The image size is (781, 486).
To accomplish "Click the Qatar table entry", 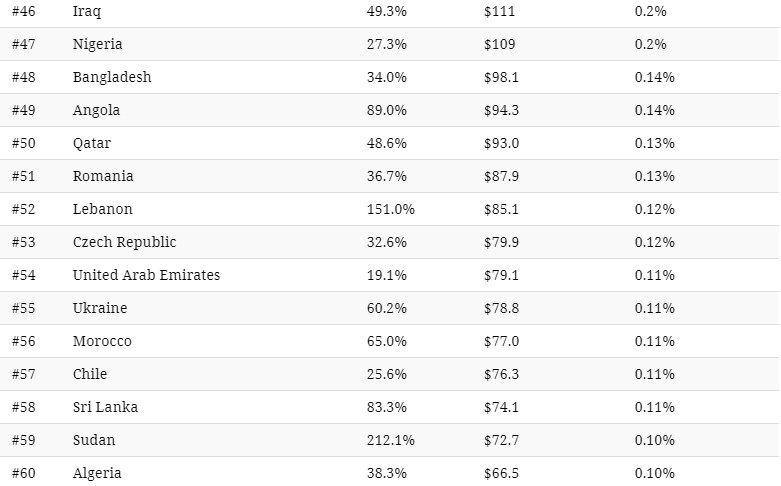I will 92,143.
